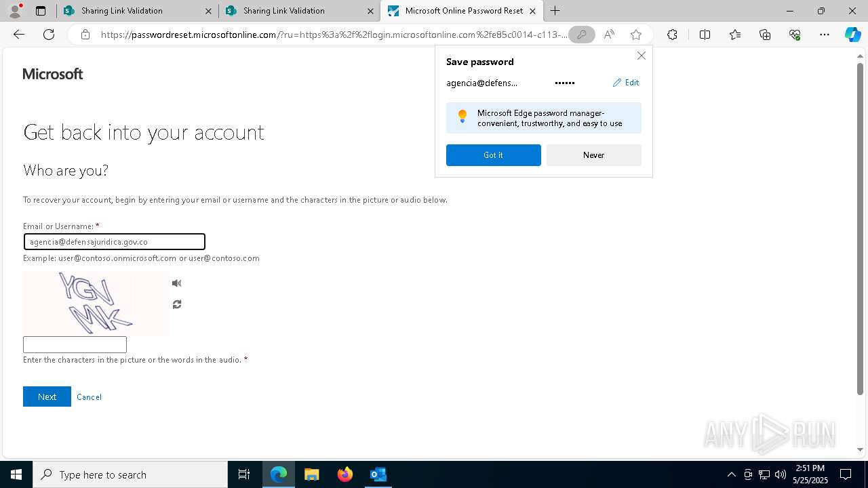The height and width of the screenshot is (488, 868).
Task: Open Task View on the taskbar
Action: click(x=244, y=474)
